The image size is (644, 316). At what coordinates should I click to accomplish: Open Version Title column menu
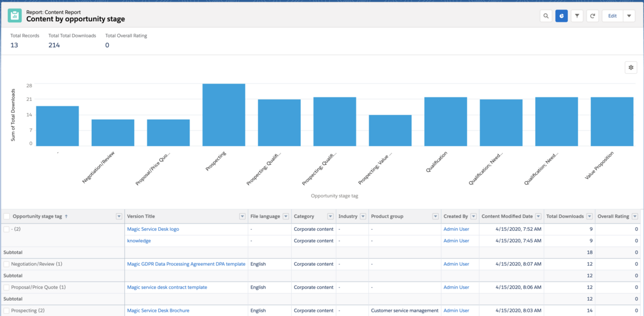(x=242, y=216)
